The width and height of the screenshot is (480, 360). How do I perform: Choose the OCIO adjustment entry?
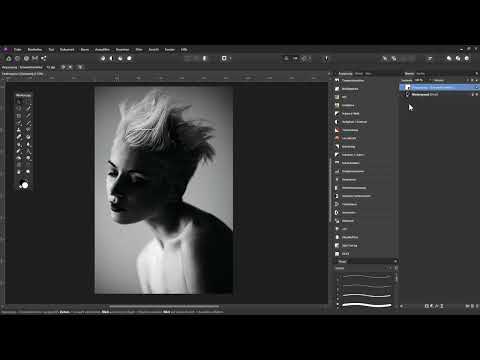(345, 254)
